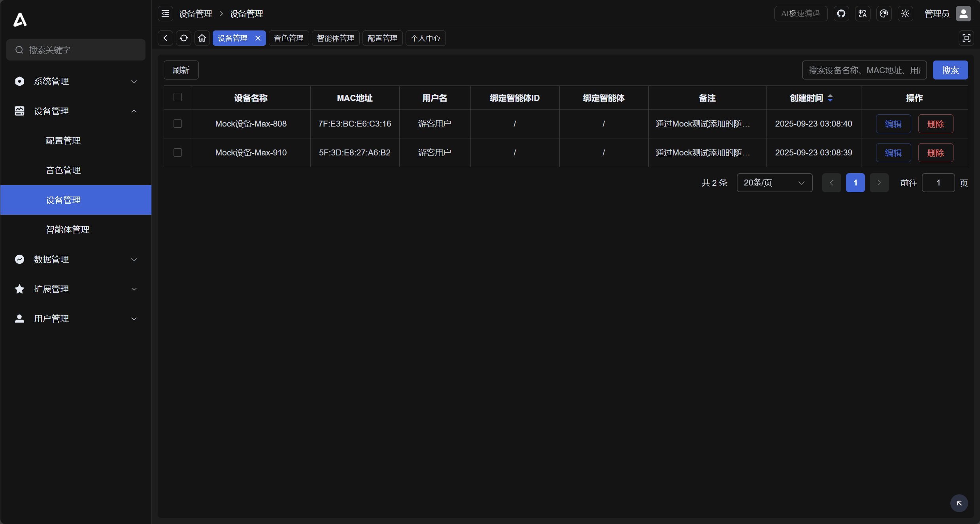Collapse the sidebar with hamburger icon
The width and height of the screenshot is (980, 524).
coord(165,13)
